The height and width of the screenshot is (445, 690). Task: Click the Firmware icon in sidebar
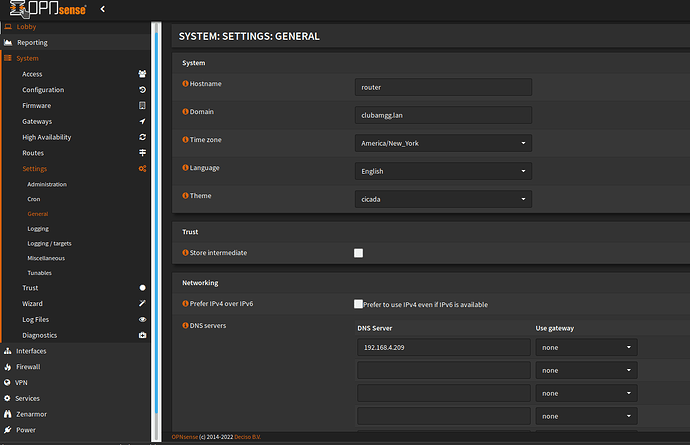coord(142,106)
